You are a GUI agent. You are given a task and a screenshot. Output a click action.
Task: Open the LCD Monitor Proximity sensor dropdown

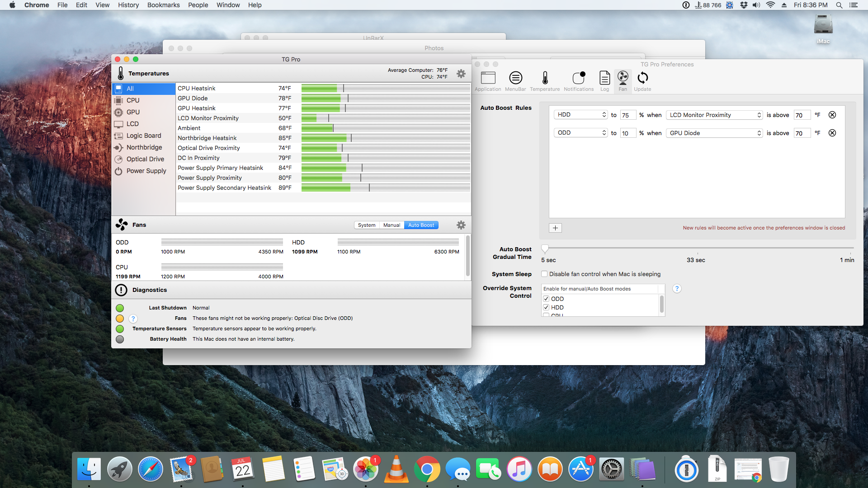(714, 115)
